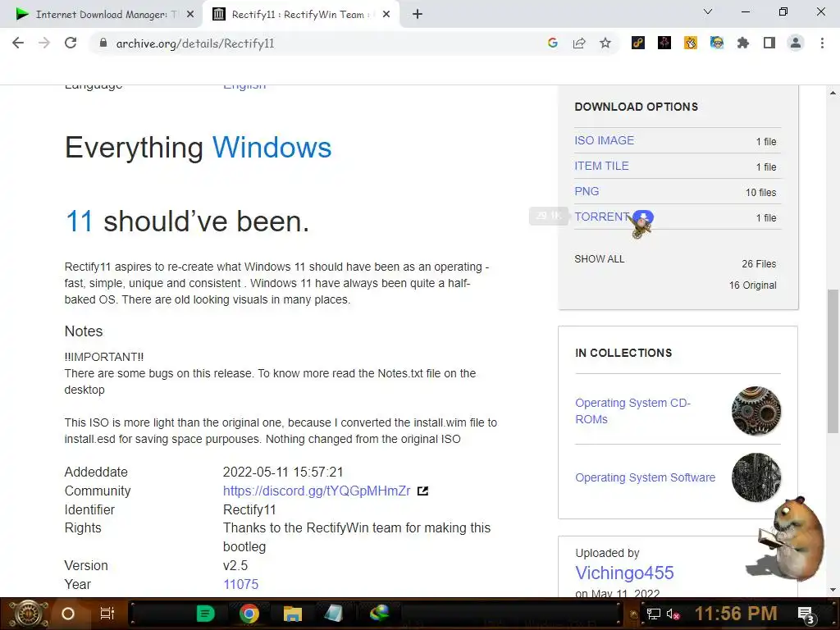840x630 pixels.
Task: Open File Explorer from taskbar
Action: (293, 614)
